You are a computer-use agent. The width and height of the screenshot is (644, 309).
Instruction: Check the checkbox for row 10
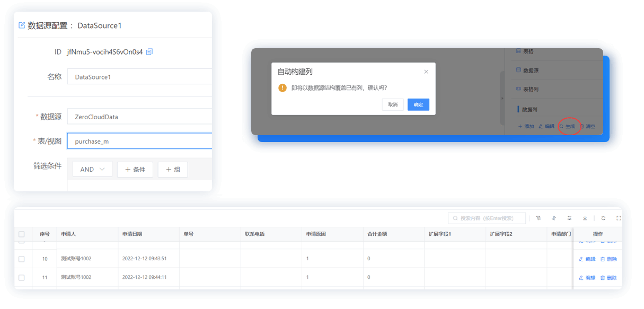22,259
